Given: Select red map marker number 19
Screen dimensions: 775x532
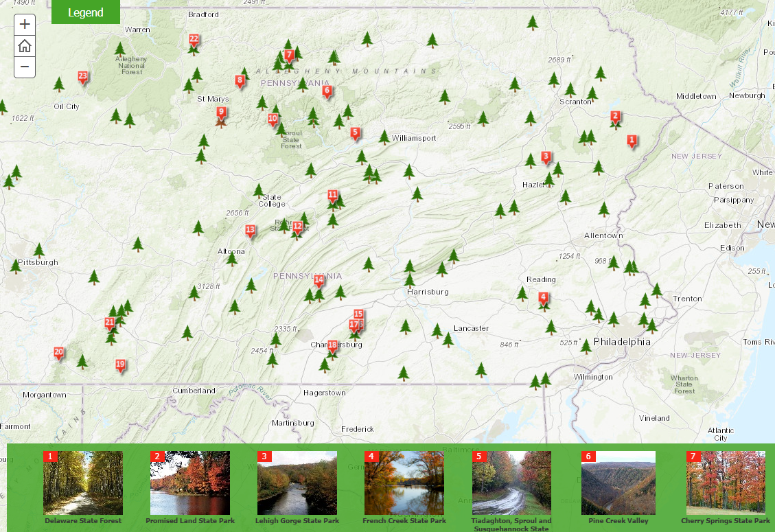Looking at the screenshot, I should click(120, 365).
